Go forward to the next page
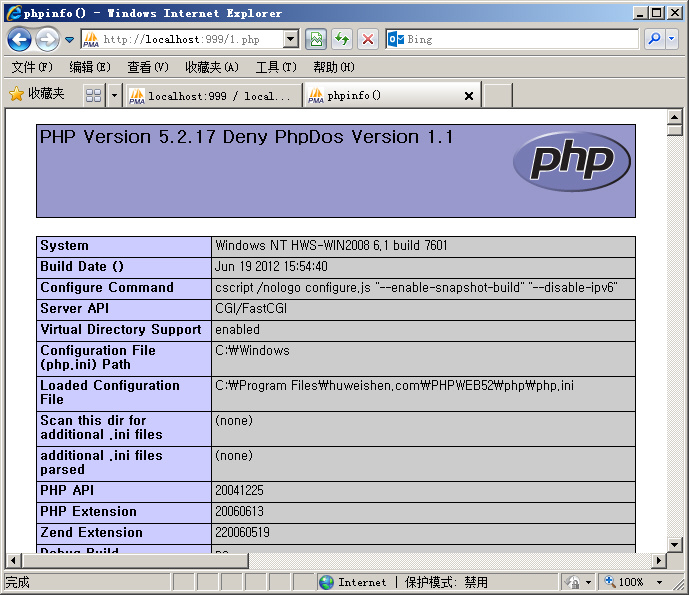The image size is (689, 595). [47, 40]
